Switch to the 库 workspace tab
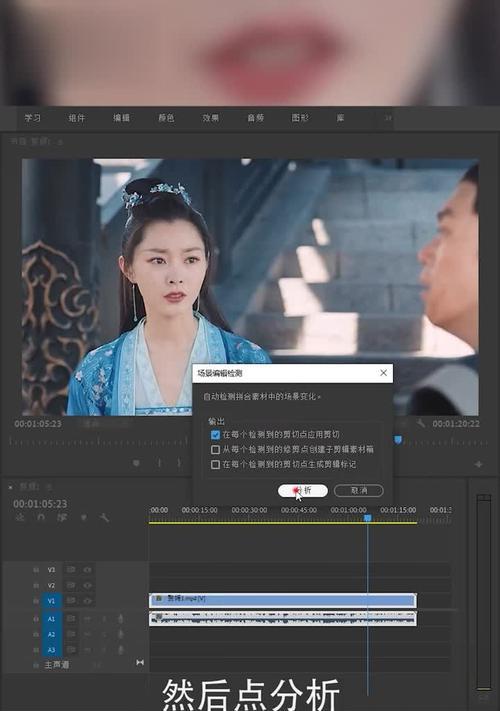This screenshot has width=500, height=711. point(340,118)
